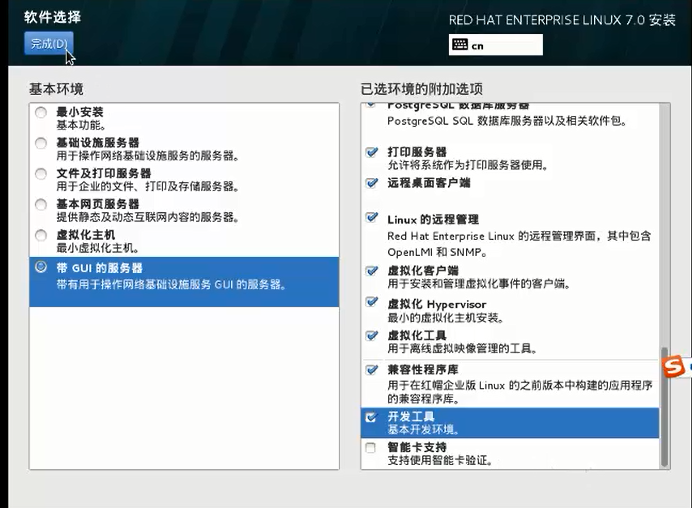Select the 文件及打印服务器 radio button
This screenshot has width=692, height=508.
(x=41, y=174)
